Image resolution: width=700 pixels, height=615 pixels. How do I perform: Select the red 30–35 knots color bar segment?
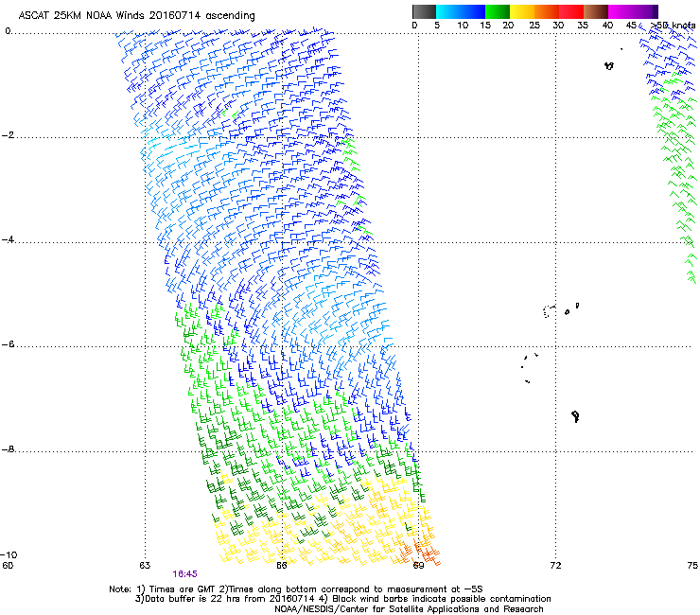[571, 11]
